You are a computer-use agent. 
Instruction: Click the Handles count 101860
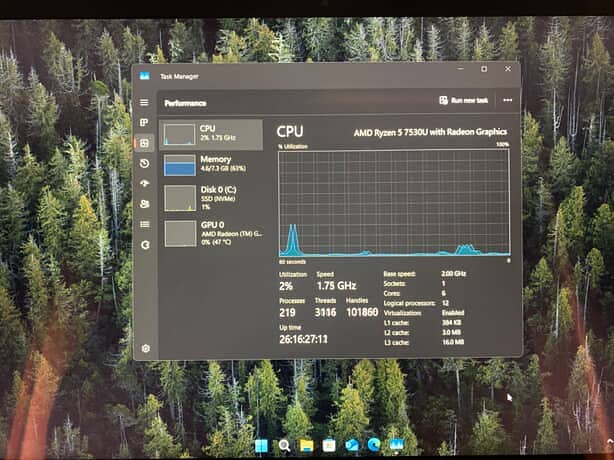362,312
